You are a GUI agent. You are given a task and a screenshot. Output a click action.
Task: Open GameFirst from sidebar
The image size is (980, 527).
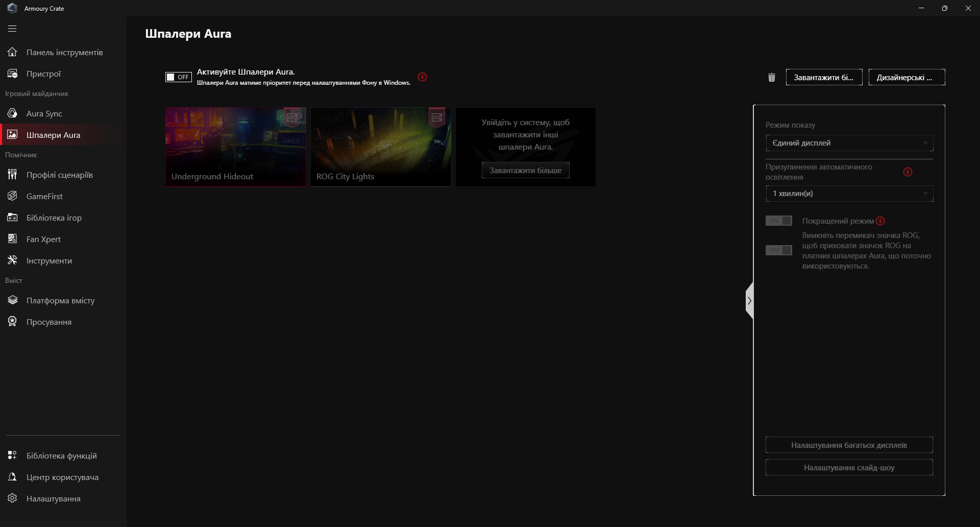(x=63, y=196)
